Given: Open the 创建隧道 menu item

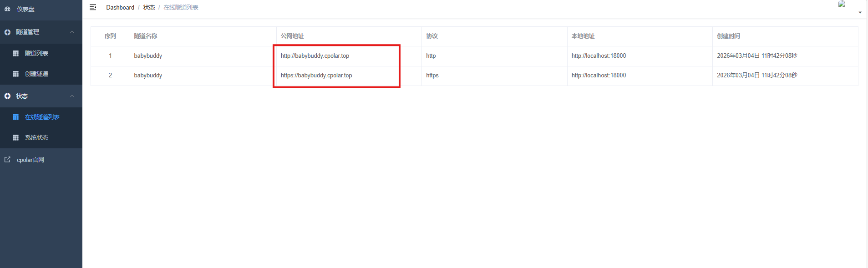Looking at the screenshot, I should click(36, 74).
